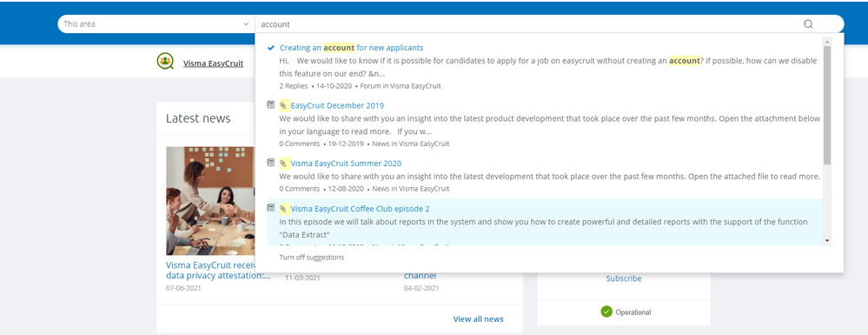Viewport: 868px width, 335px height.
Task: Click the Visma EasyCruit breadcrumb link
Action: [213, 64]
